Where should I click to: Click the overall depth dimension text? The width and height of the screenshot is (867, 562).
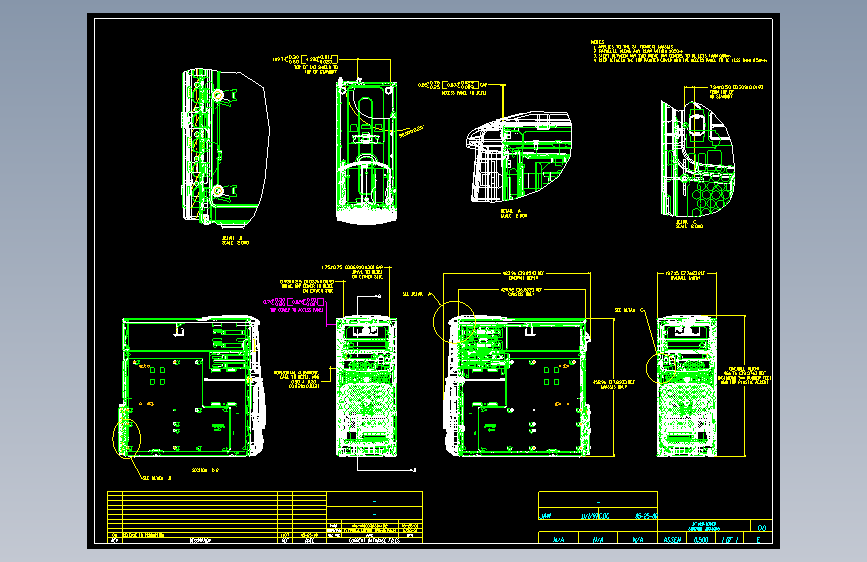pos(523,275)
